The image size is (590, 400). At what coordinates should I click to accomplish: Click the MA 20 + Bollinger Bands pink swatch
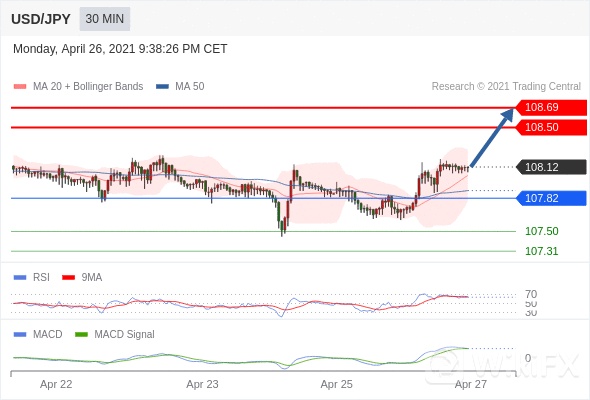pyautogui.click(x=20, y=87)
